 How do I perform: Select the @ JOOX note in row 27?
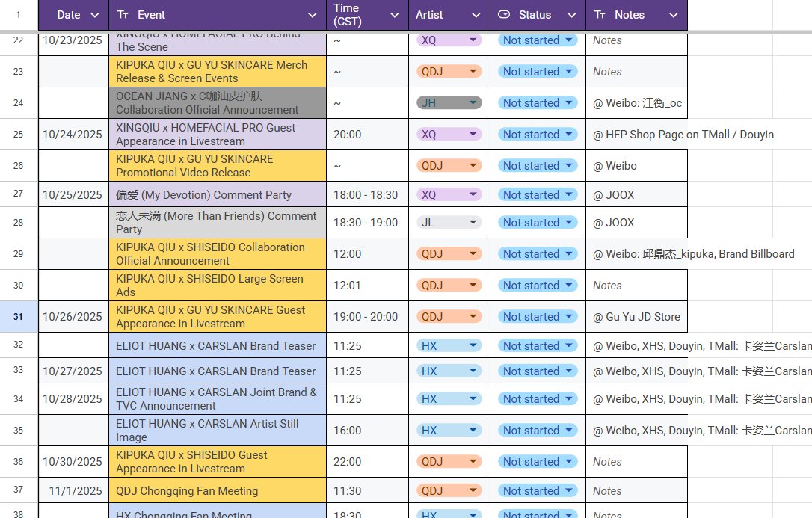636,194
